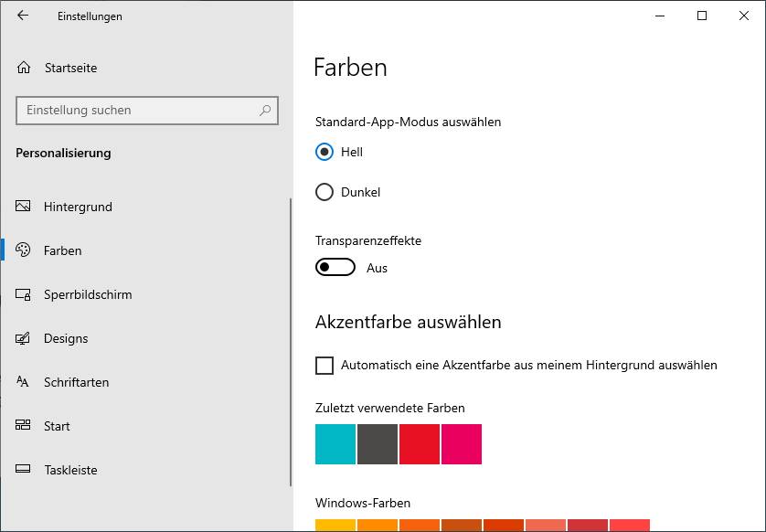
Task: Click the Start tiles icon
Action: [24, 426]
